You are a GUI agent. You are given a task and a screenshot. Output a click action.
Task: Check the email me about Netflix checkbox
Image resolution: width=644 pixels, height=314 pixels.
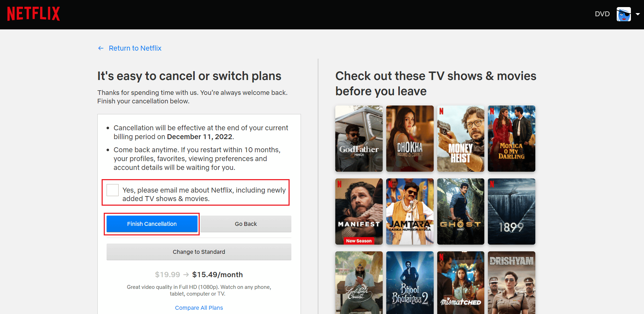[x=113, y=190]
